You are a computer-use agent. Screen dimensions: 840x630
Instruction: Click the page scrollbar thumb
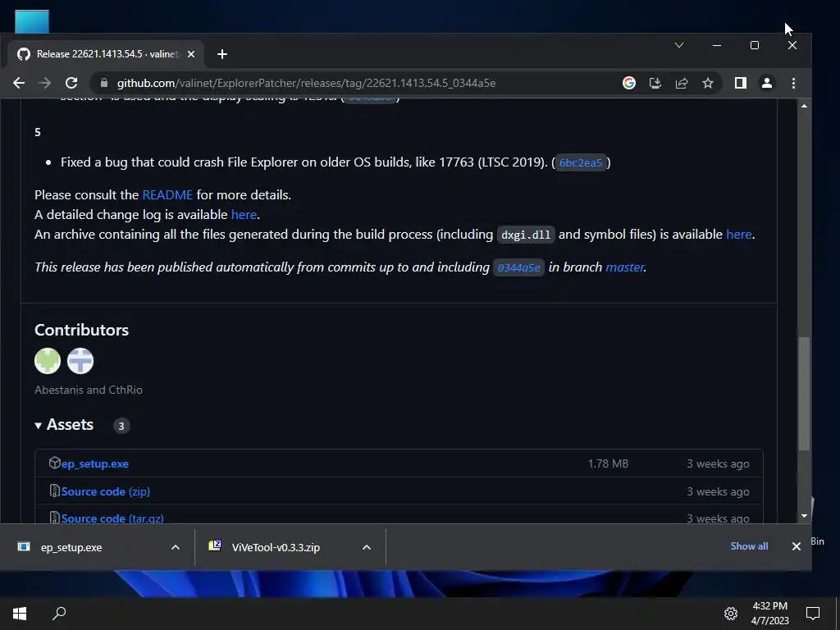804,394
